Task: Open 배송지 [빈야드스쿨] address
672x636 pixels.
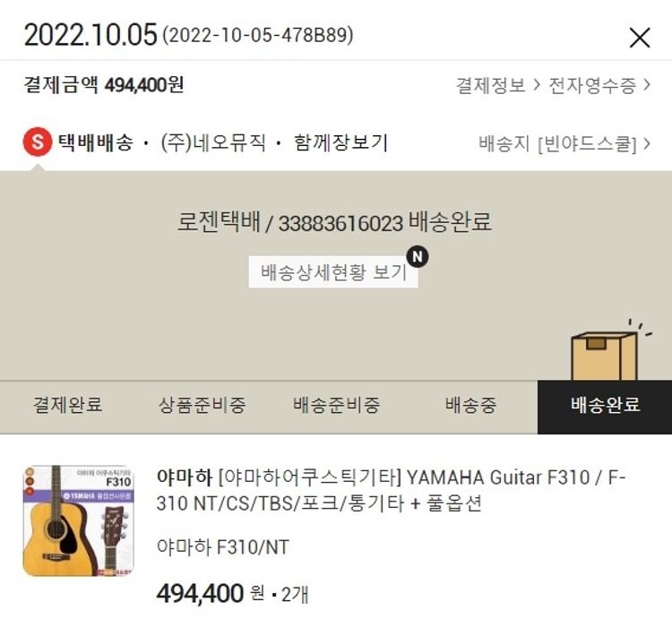Action: coord(557,143)
